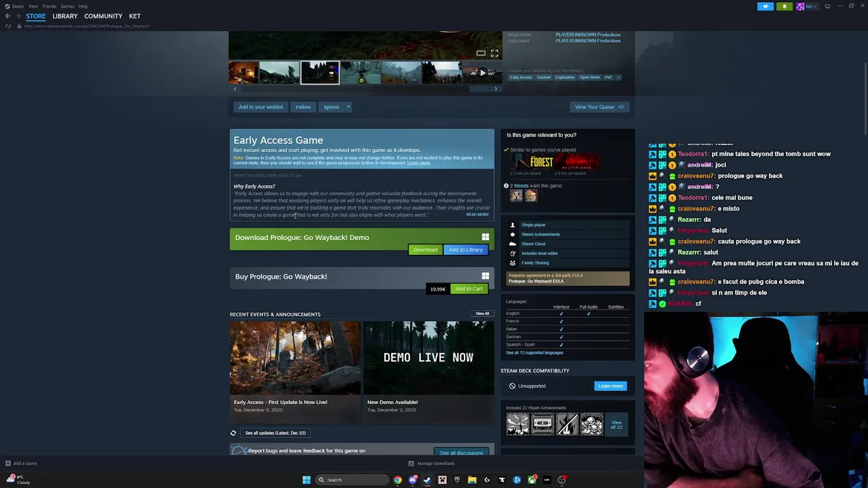Show previous screenshots with left carousel arrow
The width and height of the screenshot is (868, 488).
tap(235, 89)
